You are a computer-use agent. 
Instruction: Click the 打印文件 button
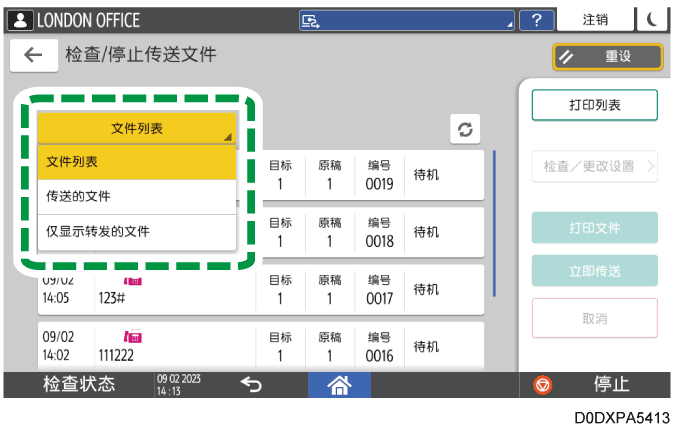(x=594, y=228)
